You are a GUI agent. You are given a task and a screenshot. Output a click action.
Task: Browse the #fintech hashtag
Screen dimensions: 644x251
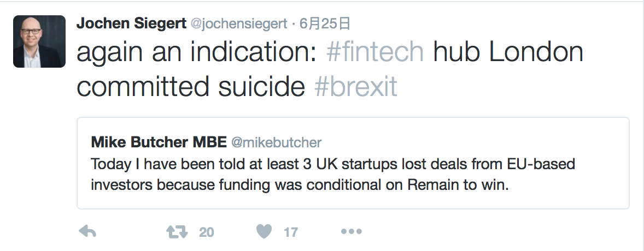[x=374, y=52]
